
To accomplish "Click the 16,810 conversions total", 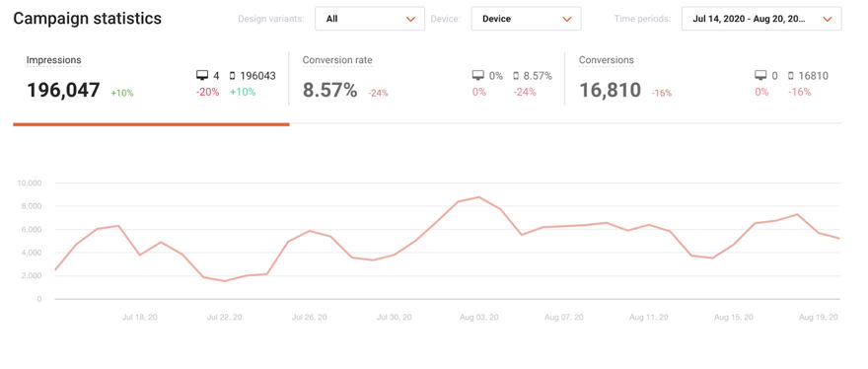I will 610,91.
